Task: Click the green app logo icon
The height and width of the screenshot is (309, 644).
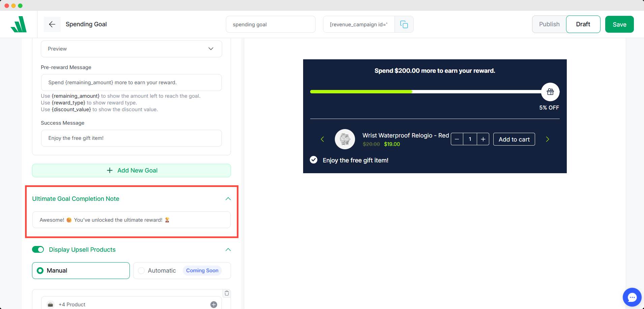Action: (x=19, y=24)
